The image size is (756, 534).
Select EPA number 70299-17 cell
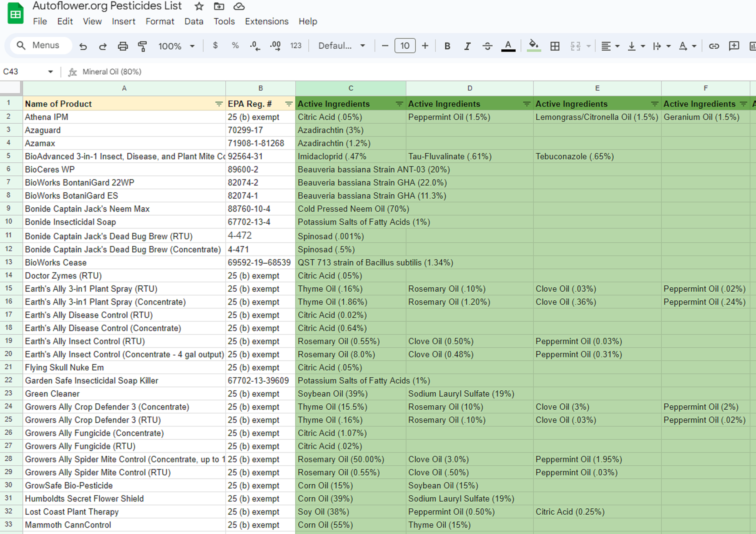pyautogui.click(x=260, y=130)
